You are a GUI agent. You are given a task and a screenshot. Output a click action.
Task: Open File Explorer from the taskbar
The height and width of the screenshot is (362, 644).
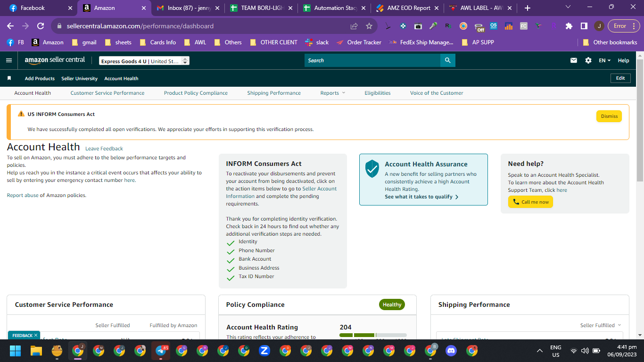pos(36,351)
